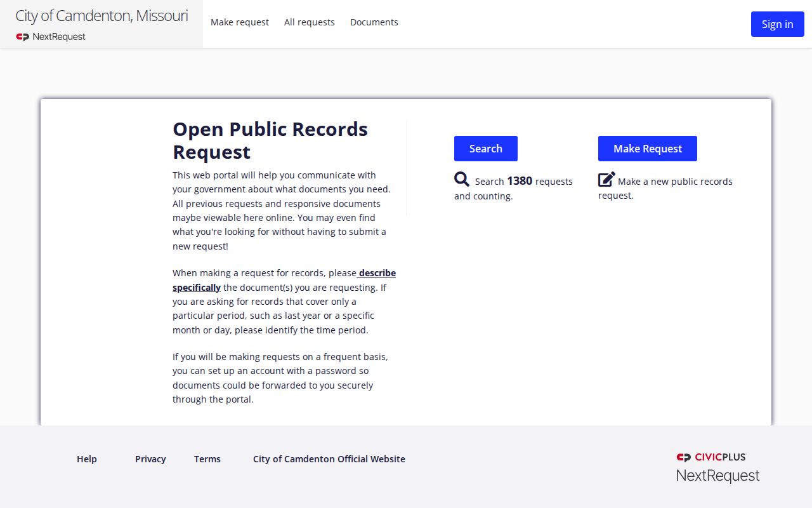Click the Open Public Records Request heading
812x508 pixels.
(270, 140)
